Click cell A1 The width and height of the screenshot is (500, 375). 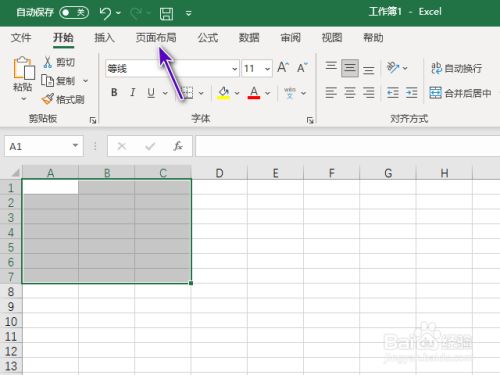(50, 187)
